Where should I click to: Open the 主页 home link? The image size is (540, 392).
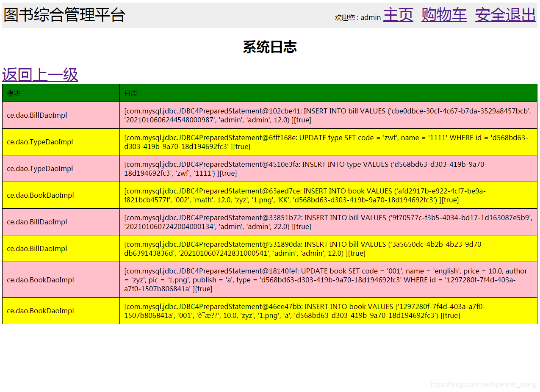398,15
